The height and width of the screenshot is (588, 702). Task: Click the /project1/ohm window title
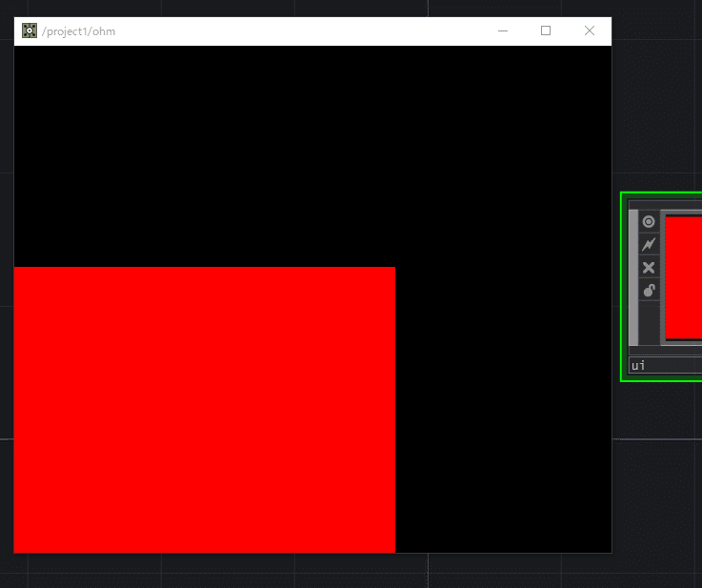point(78,31)
